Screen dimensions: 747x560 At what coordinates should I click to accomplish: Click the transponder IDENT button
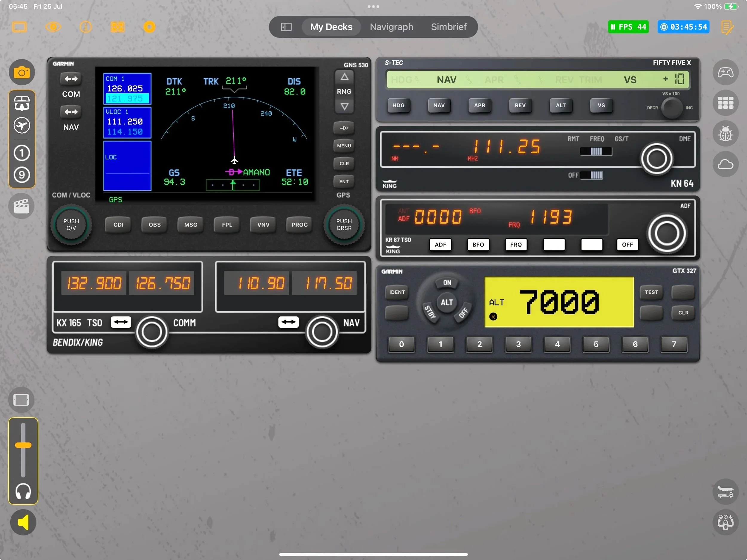[x=397, y=293]
